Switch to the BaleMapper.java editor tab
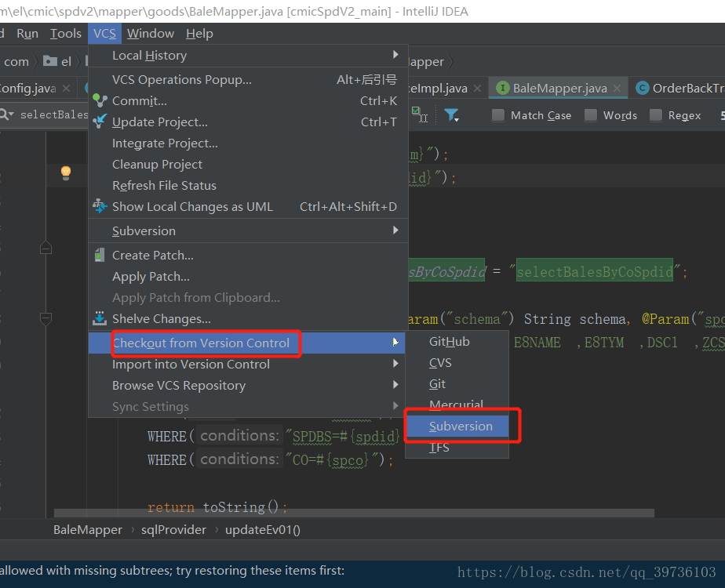The height and width of the screenshot is (588, 725). click(559, 89)
